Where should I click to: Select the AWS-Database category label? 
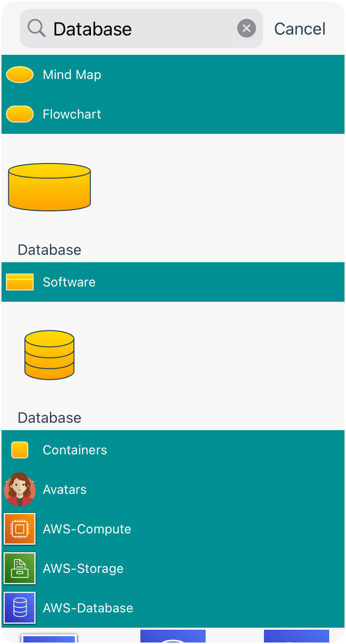pyautogui.click(x=88, y=608)
